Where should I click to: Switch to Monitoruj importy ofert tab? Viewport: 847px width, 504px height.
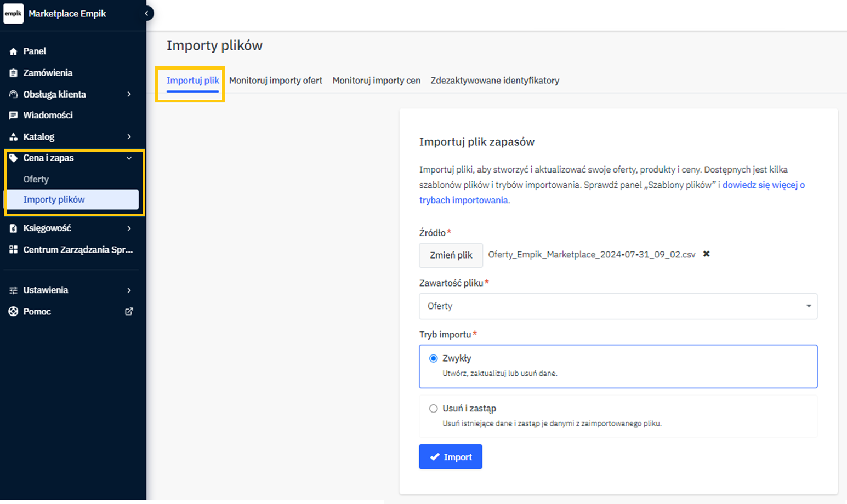(275, 81)
